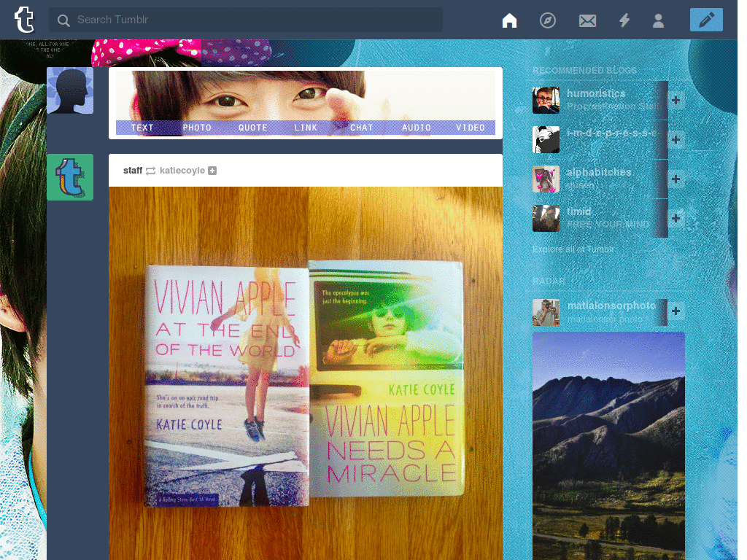Open the Vivian Apple books photo
747x560 pixels.
(x=306, y=373)
